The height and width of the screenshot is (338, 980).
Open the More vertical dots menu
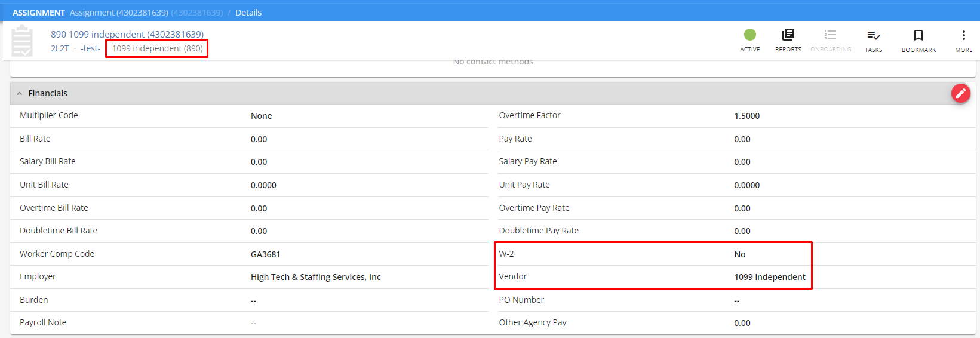coord(963,40)
